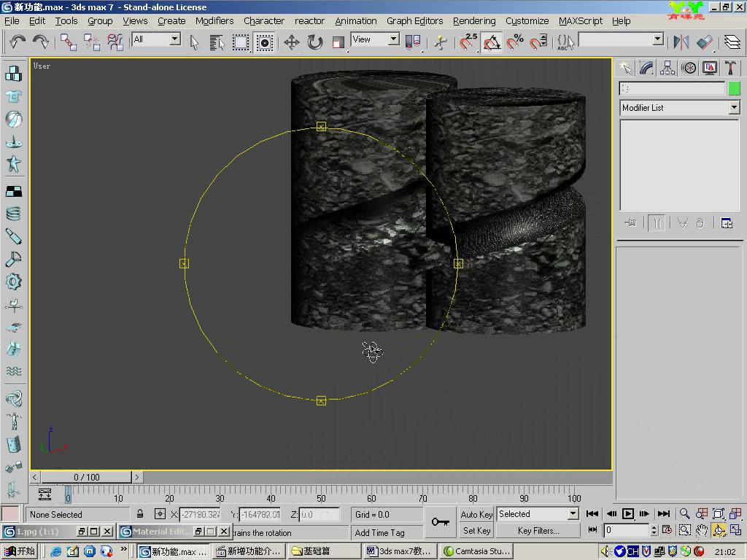The height and width of the screenshot is (560, 747).
Task: Toggle Window/Crossing selection mode
Action: pyautogui.click(x=264, y=42)
